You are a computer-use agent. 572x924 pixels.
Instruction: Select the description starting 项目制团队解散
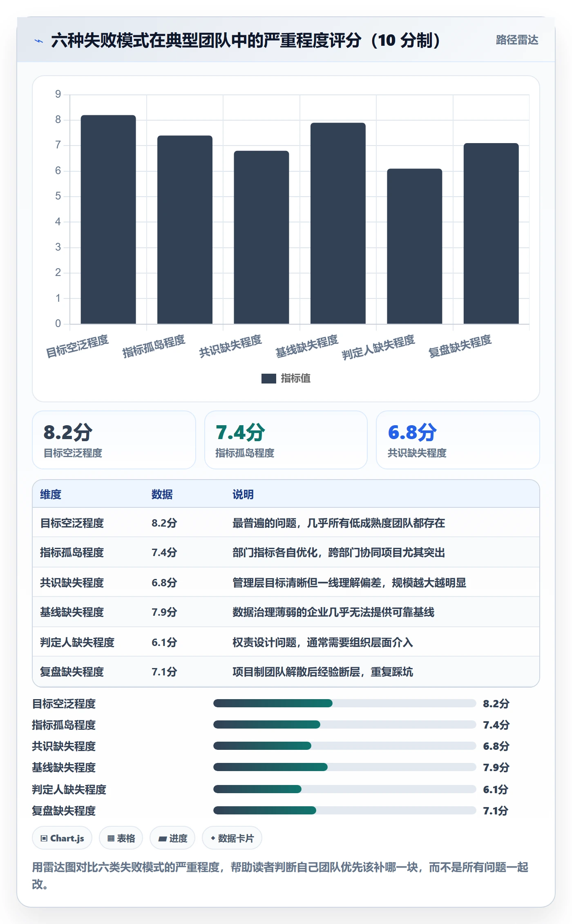[323, 672]
